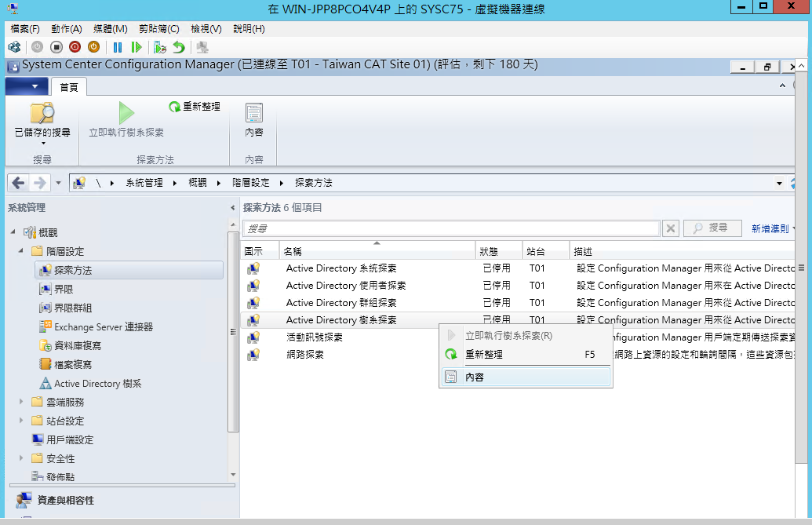
Task: Sort by 名稱 column header
Action: coord(377,250)
